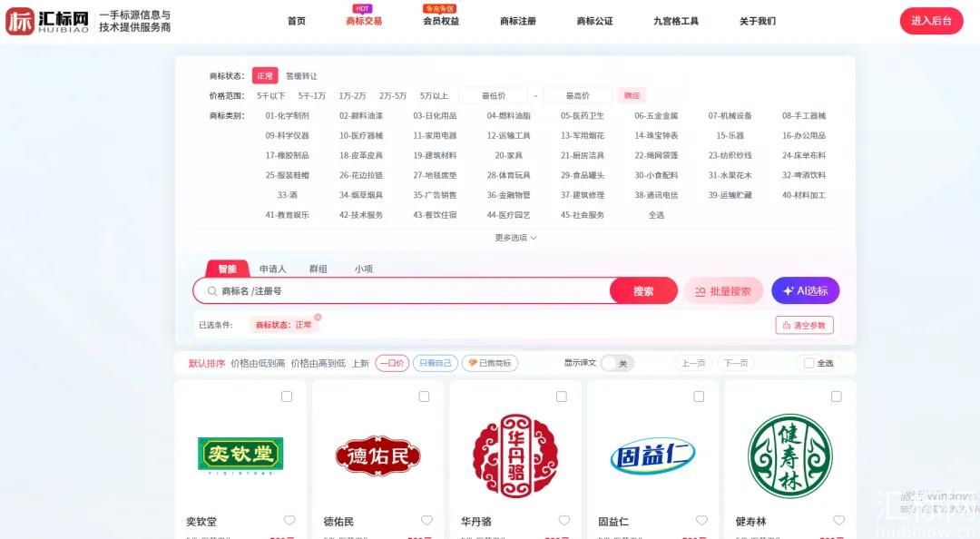Focus the 商标名/注册号 search field

point(403,290)
